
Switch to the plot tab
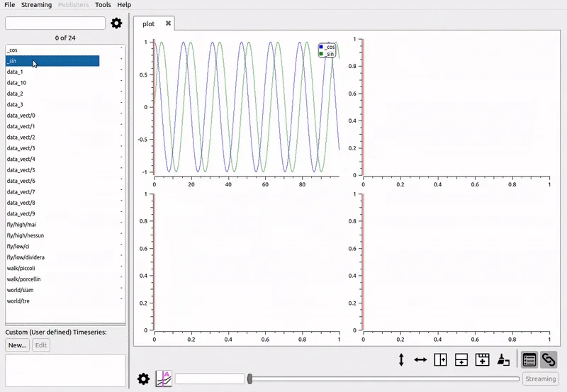coord(149,23)
